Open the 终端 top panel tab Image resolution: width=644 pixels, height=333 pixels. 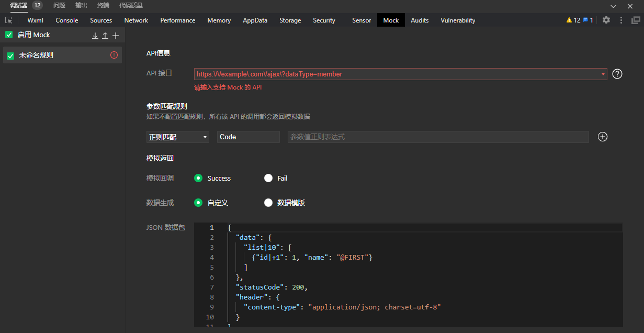103,5
